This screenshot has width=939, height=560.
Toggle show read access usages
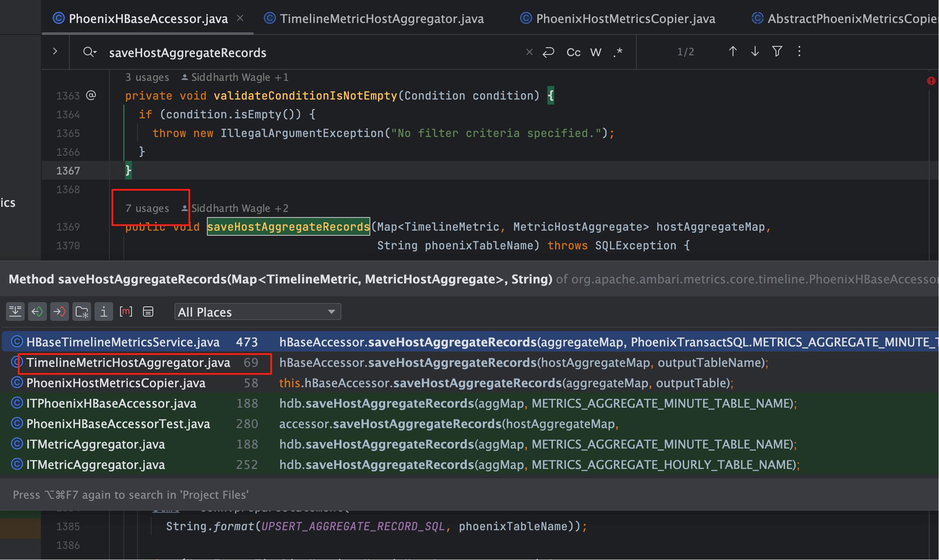point(37,312)
